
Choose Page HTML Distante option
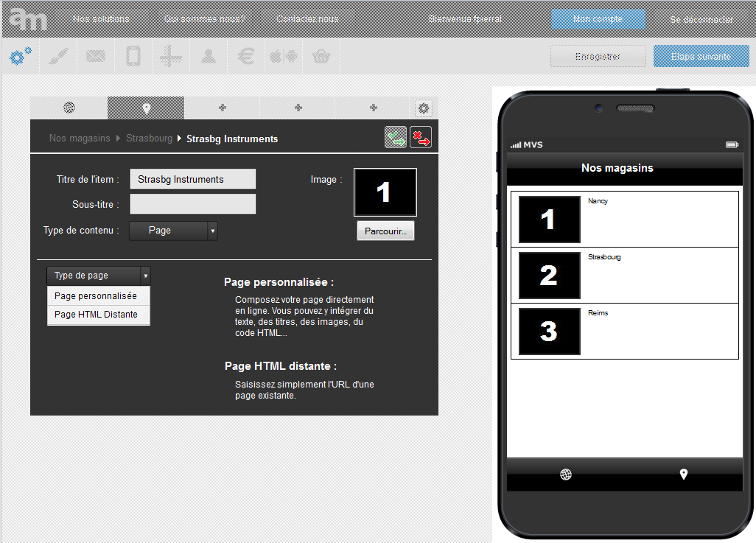click(96, 314)
